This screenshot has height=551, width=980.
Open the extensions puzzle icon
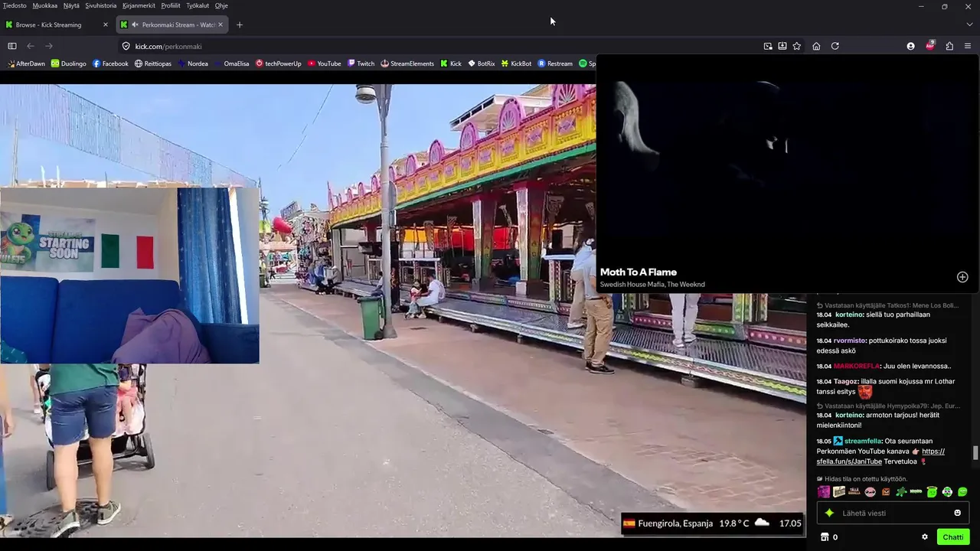[949, 46]
